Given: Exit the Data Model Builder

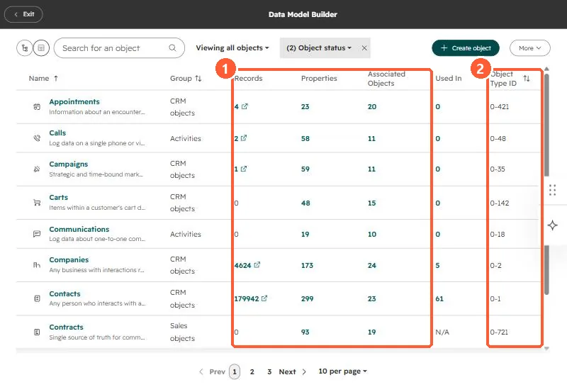Looking at the screenshot, I should 23,14.
